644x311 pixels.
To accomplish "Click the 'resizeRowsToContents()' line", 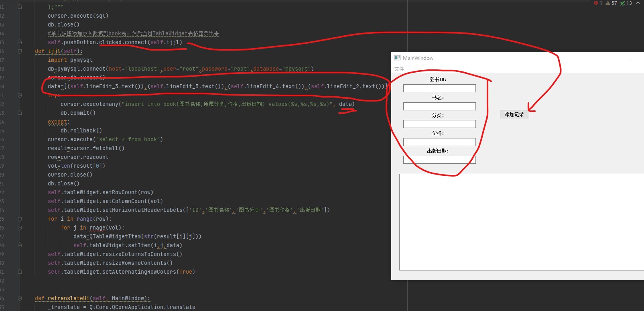I will [x=110, y=263].
